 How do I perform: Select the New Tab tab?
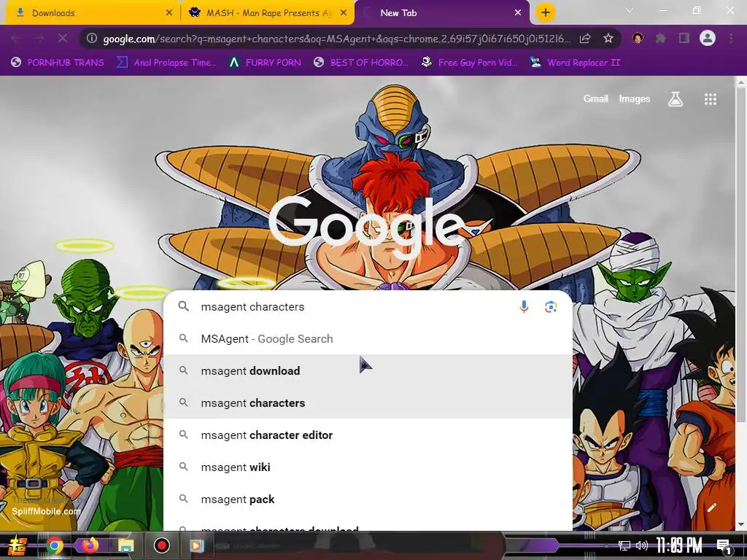click(442, 13)
